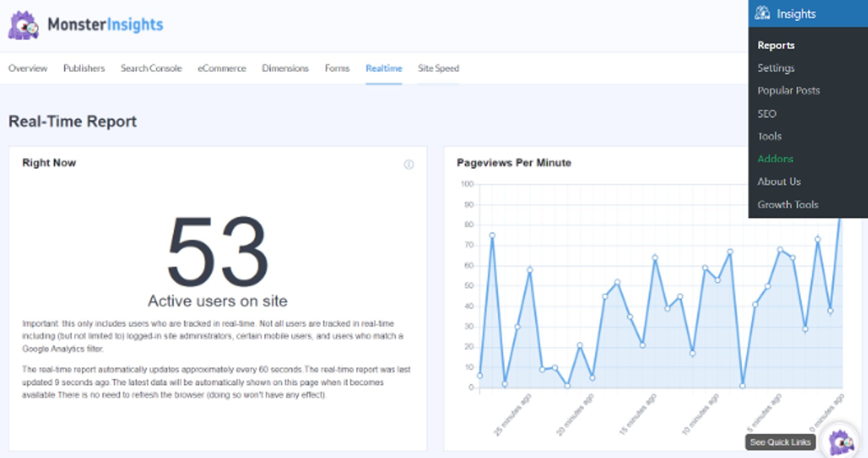Switch to the Site Speed tab
Image resolution: width=868 pixels, height=458 pixels.
[x=438, y=69]
